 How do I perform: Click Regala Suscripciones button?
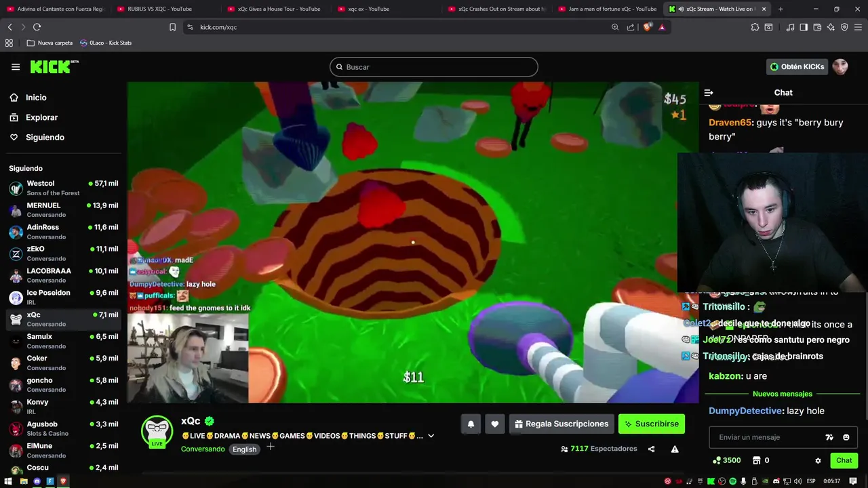561,424
